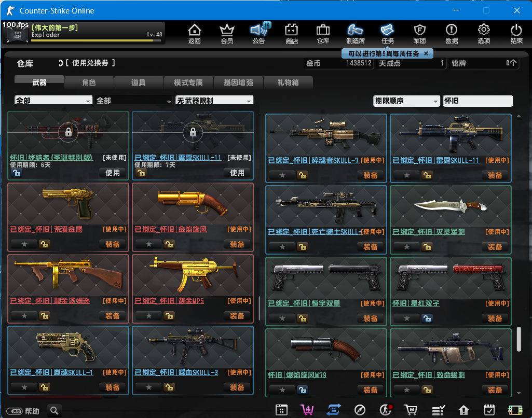Open the 期限顺序 sort dropdown
Screen dimensions: 532x418
point(406,101)
